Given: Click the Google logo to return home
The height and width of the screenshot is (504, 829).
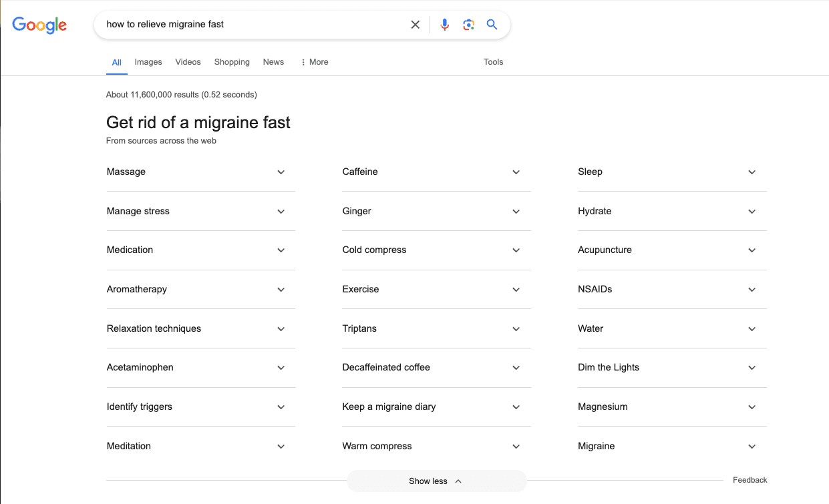Looking at the screenshot, I should pyautogui.click(x=39, y=25).
